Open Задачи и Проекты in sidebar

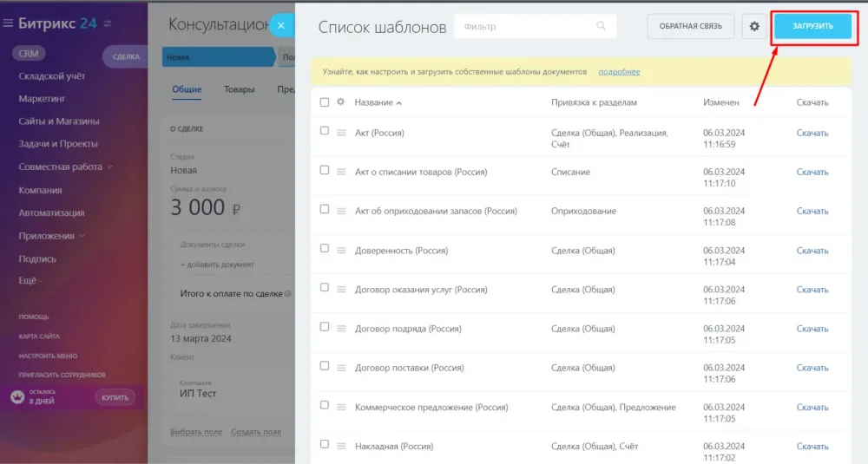(x=58, y=144)
